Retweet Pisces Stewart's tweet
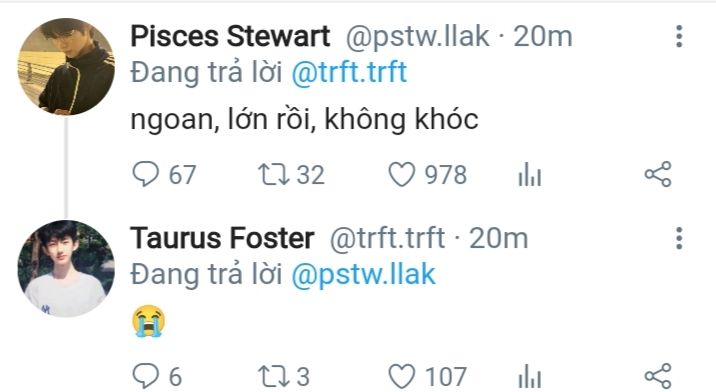The height and width of the screenshot is (392, 716). (x=274, y=175)
